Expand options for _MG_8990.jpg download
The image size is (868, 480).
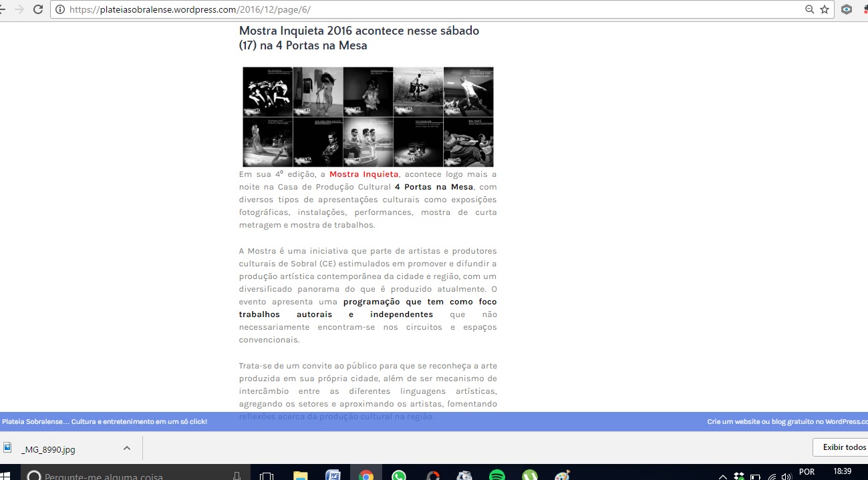tap(127, 448)
